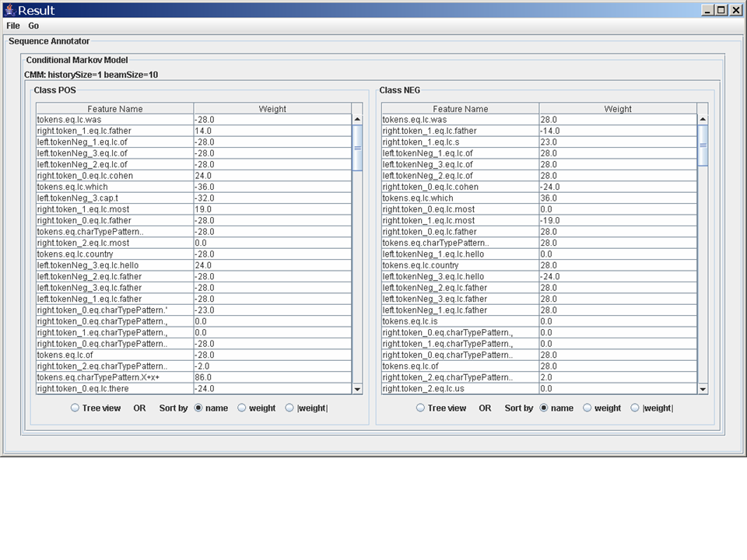Select tokens.eq.lc.which row in Class POS

(115, 187)
